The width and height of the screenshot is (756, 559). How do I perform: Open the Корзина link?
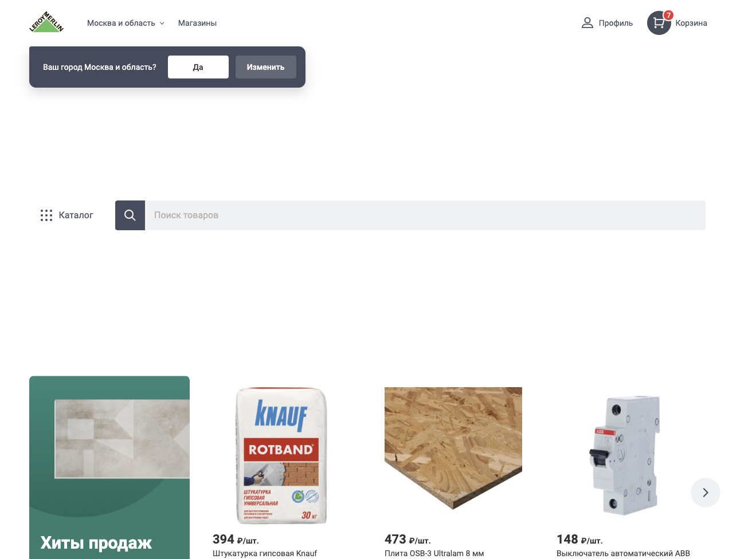click(x=691, y=23)
